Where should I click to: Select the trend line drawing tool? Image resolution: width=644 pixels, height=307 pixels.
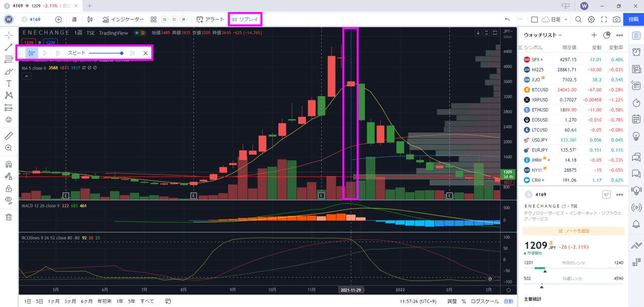point(9,47)
